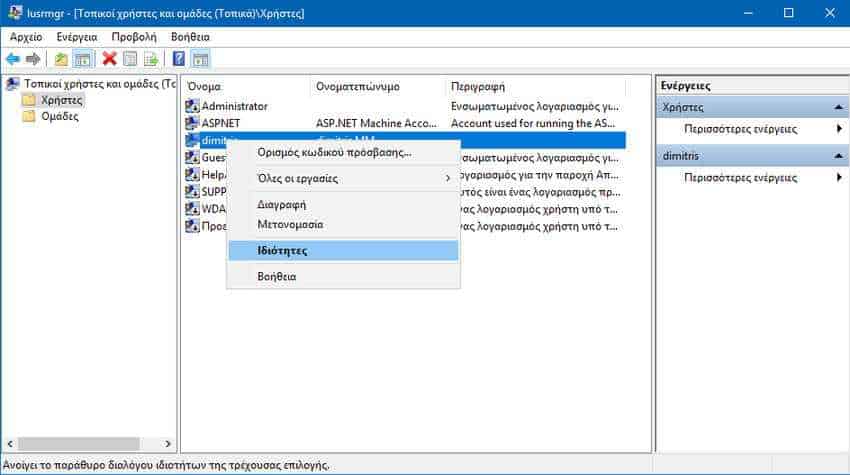Image resolution: width=850 pixels, height=475 pixels.
Task: Collapse the dimitris section in Actions pane
Action: pos(838,156)
